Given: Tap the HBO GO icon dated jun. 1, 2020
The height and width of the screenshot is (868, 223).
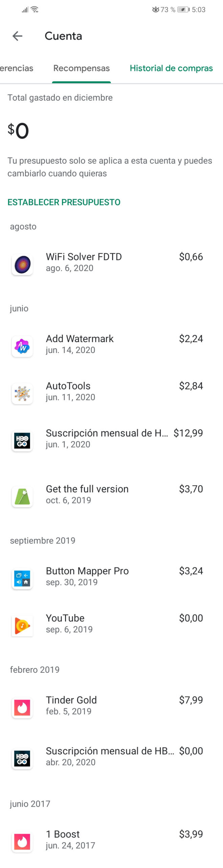Looking at the screenshot, I should 22,440.
